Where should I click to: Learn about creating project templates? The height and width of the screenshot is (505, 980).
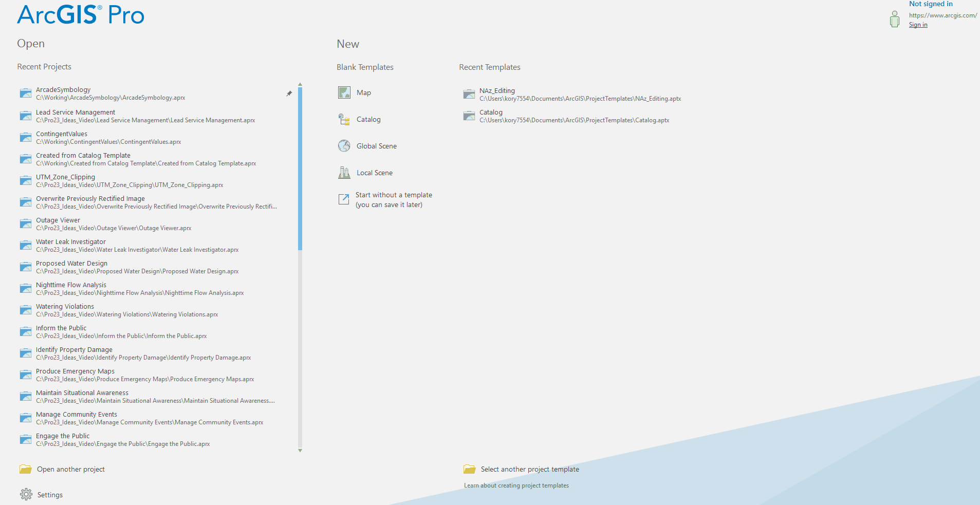pyautogui.click(x=516, y=485)
